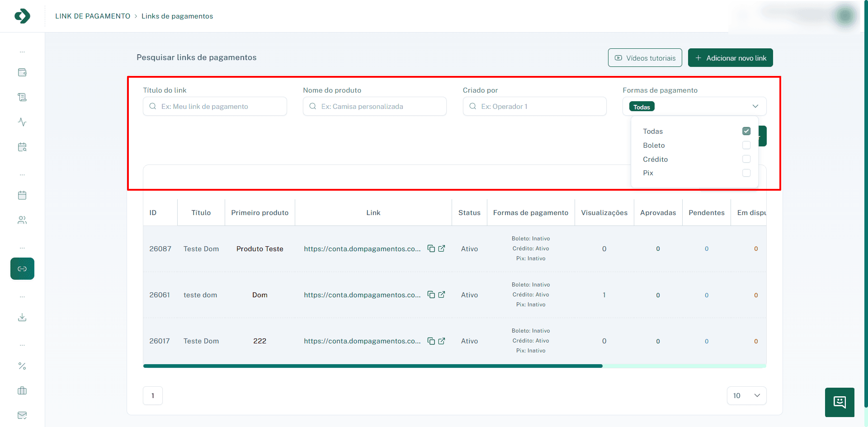The image size is (868, 427).
Task: Open the chat support bubble bottom right
Action: [x=840, y=402]
